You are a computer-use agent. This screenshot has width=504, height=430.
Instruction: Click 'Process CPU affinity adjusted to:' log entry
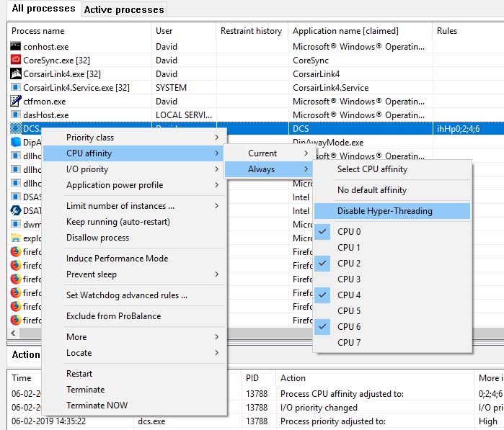[342, 394]
